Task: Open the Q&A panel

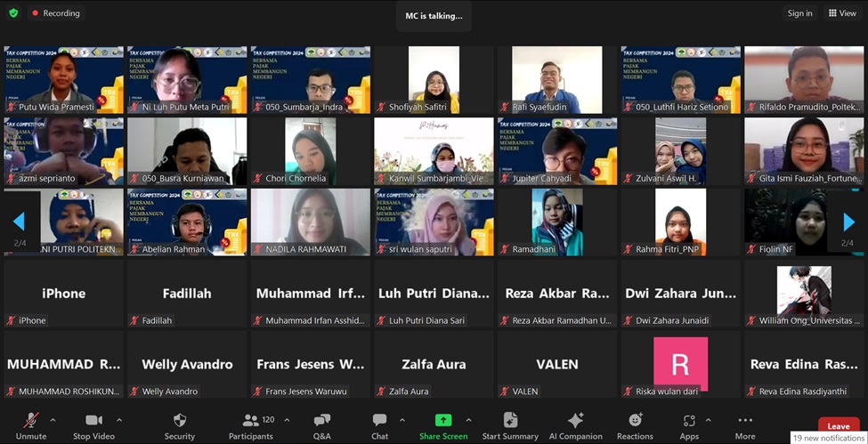Action: click(x=321, y=421)
